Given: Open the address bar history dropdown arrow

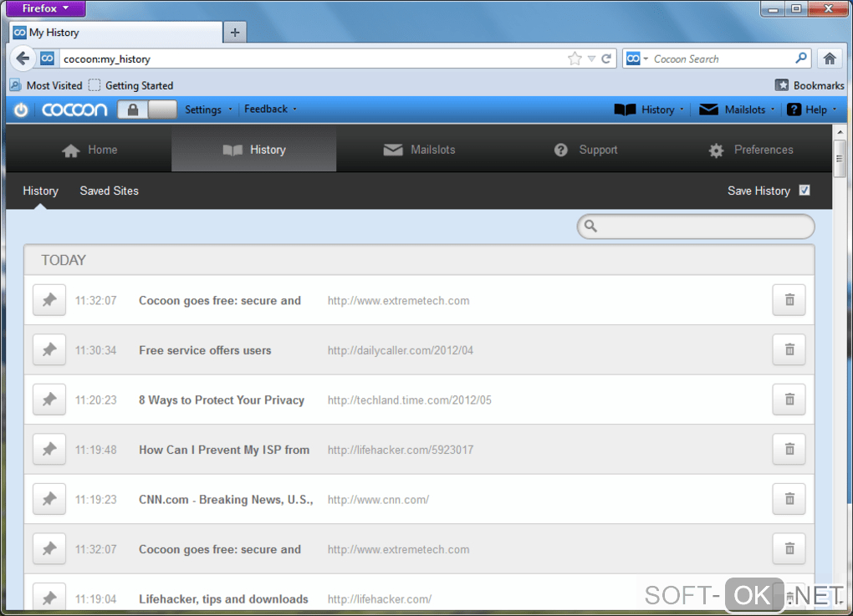Looking at the screenshot, I should 591,59.
